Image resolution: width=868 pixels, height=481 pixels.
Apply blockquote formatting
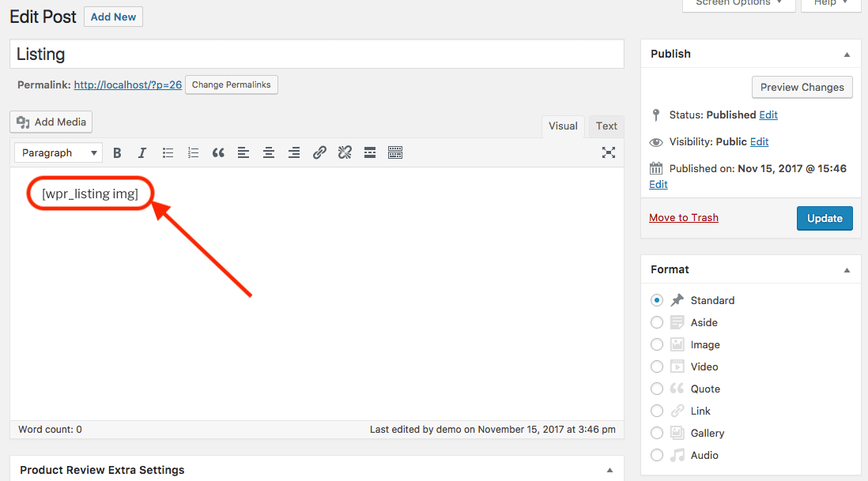(x=218, y=153)
